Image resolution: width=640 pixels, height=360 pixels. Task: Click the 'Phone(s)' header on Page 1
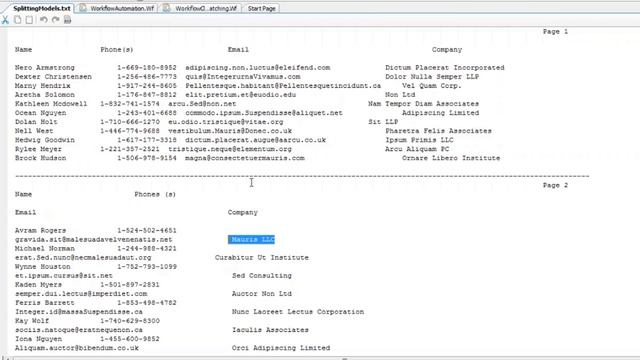[117, 50]
